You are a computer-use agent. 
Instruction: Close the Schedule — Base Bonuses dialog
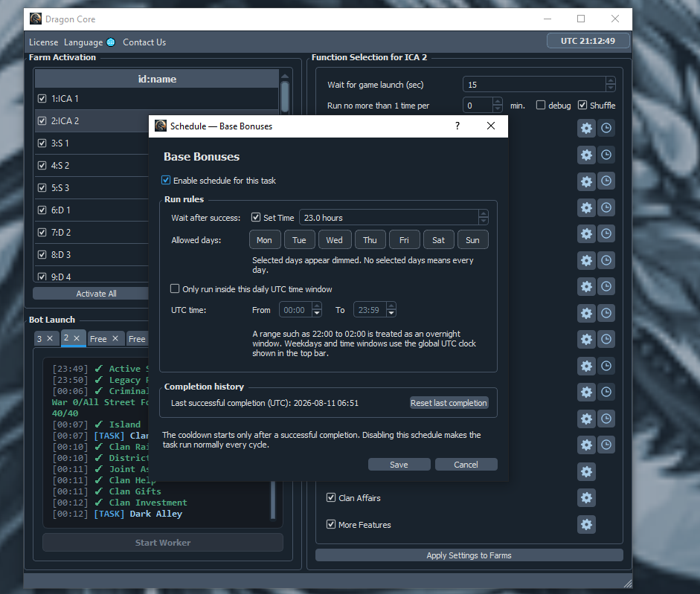pyautogui.click(x=491, y=126)
